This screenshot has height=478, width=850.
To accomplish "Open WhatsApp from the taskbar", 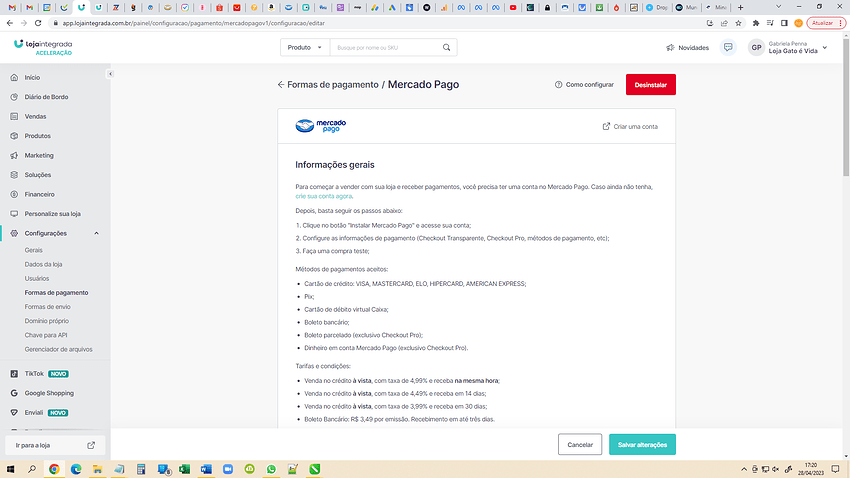I will click(x=271, y=469).
